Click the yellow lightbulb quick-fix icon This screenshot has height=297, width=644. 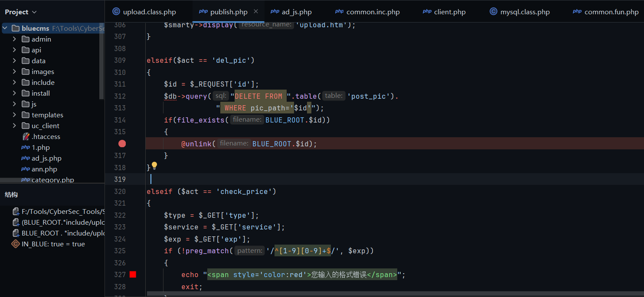point(154,166)
